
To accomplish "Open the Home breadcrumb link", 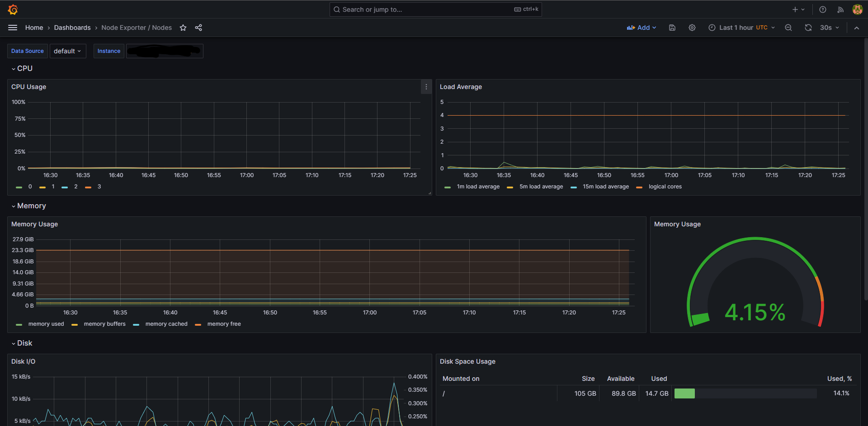I will 34,28.
